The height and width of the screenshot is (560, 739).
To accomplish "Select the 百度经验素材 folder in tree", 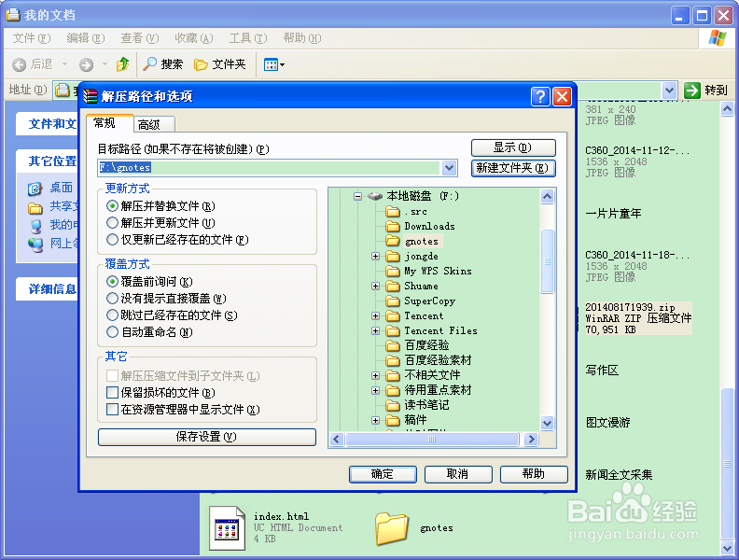I will tap(428, 360).
